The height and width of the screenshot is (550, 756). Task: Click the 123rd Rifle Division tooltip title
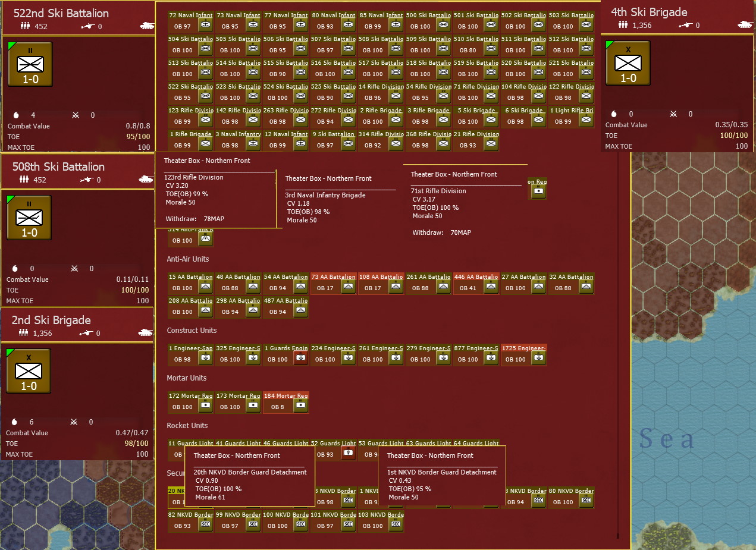click(194, 177)
